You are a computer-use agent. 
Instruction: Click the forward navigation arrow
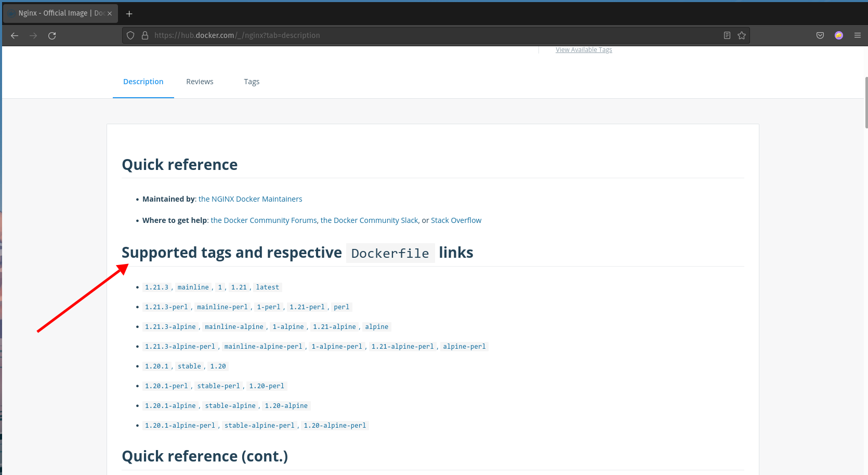tap(33, 35)
